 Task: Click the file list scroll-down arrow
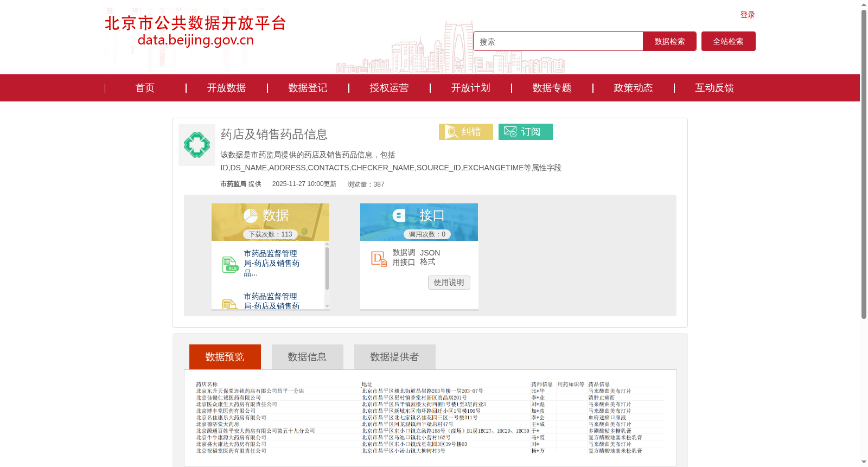tap(327, 306)
